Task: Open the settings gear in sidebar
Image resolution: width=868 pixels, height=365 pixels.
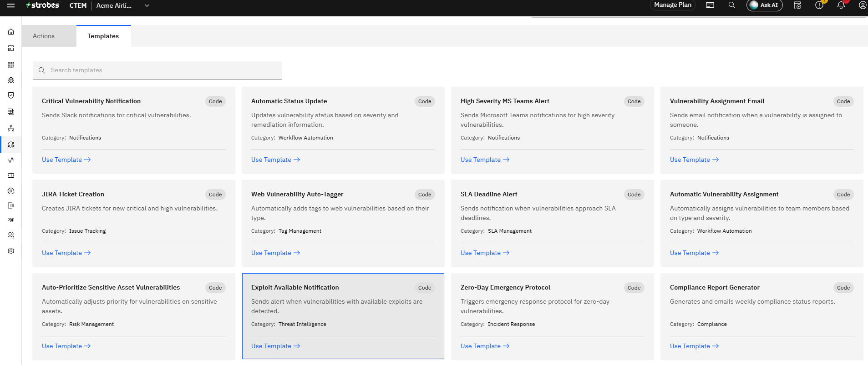Action: pyautogui.click(x=11, y=251)
